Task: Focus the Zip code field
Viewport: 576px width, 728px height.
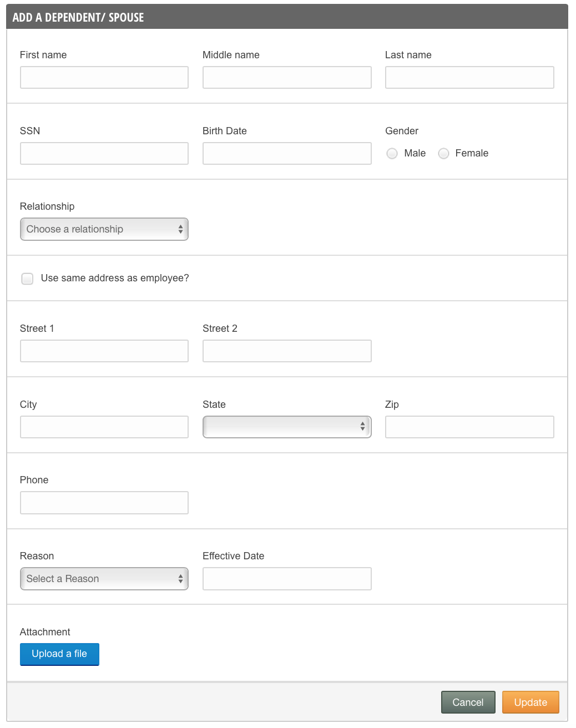Action: (469, 427)
